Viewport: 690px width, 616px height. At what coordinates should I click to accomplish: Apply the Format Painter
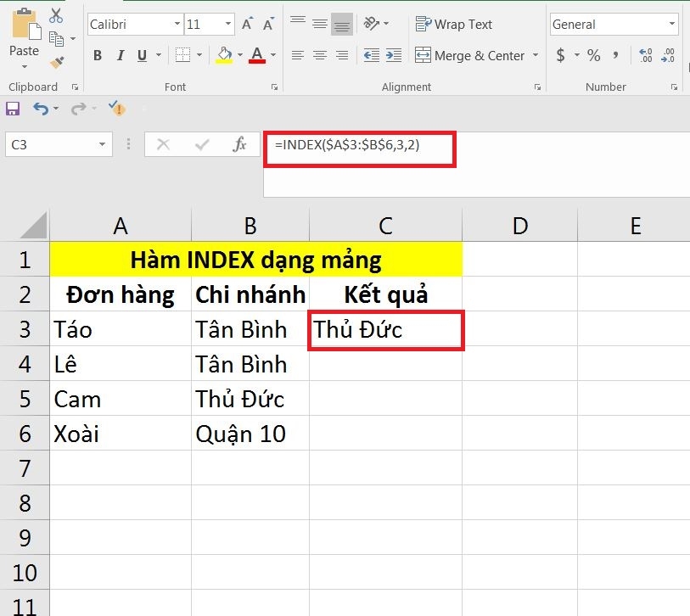[x=57, y=62]
